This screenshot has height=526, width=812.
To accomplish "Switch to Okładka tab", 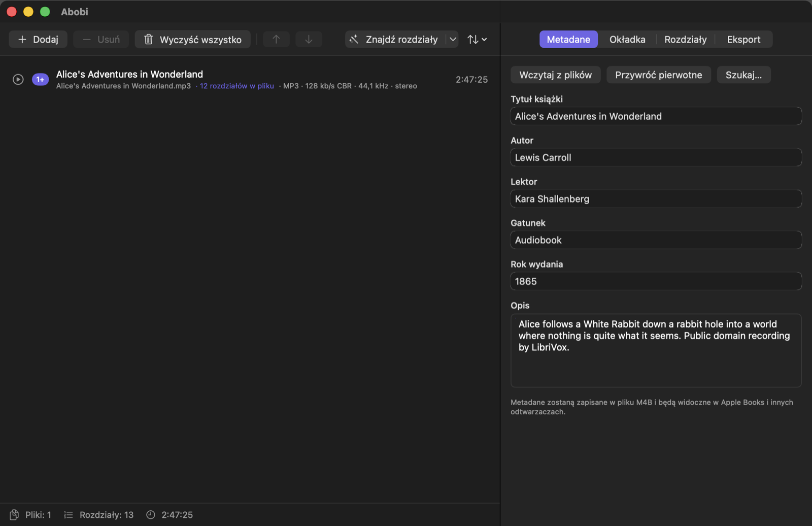I will click(x=627, y=40).
